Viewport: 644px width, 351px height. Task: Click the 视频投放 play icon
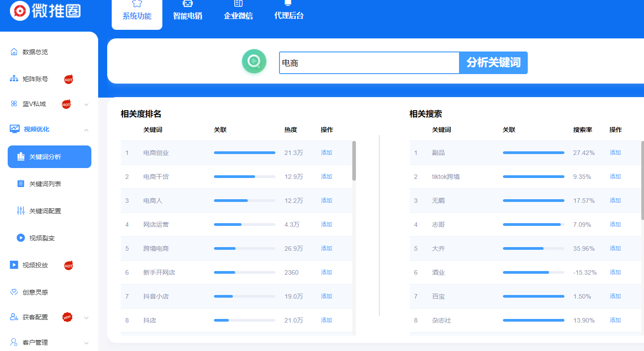pyautogui.click(x=14, y=265)
